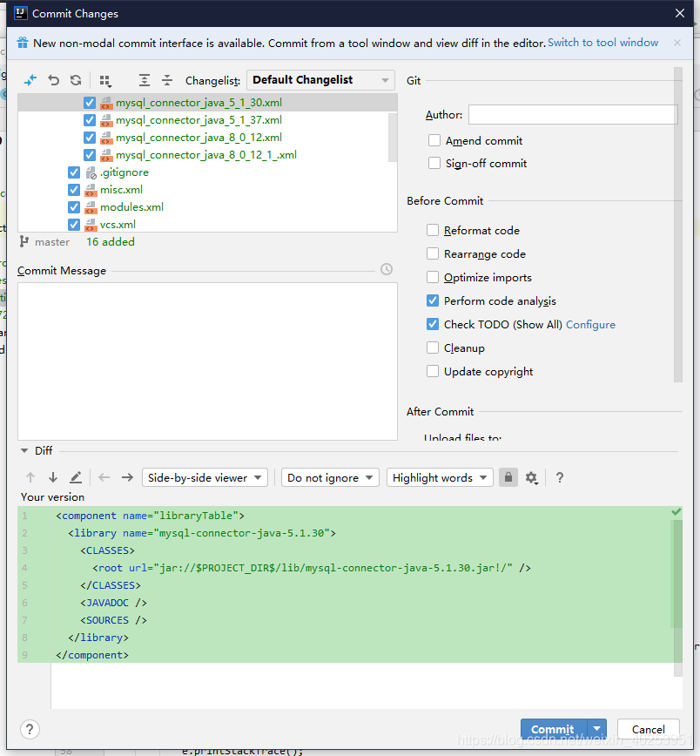The width and height of the screenshot is (700, 756).
Task: Collapse the Diff section
Action: tap(23, 450)
